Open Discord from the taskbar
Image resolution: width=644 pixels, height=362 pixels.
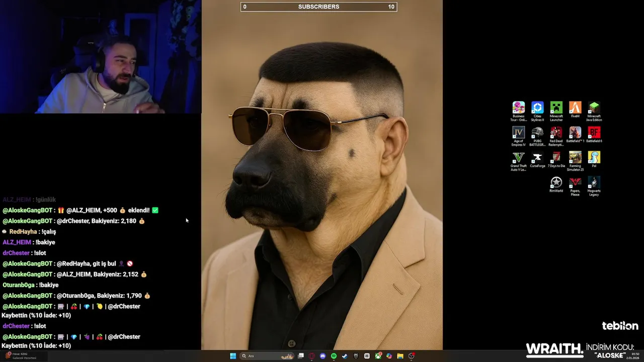[323, 356]
